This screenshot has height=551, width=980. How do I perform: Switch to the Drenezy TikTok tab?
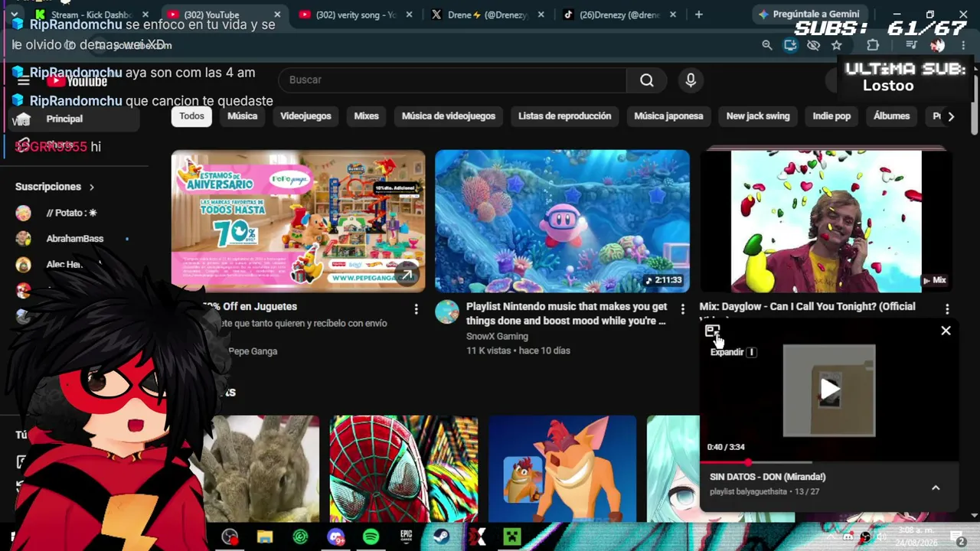(620, 15)
